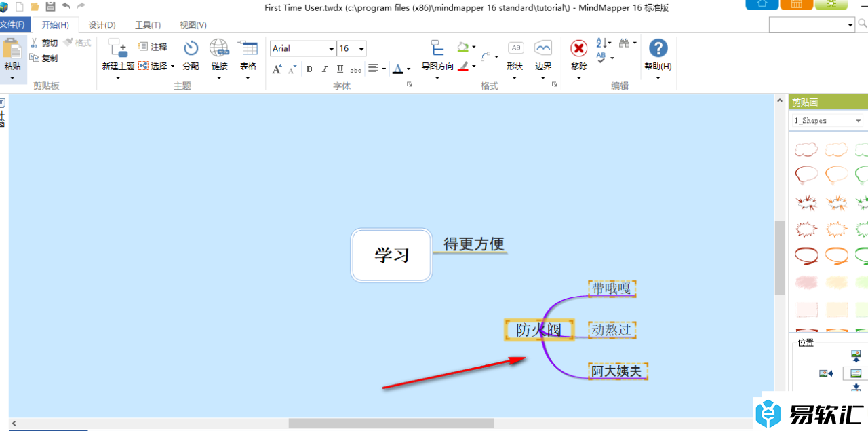This screenshot has width=868, height=431.
Task: Select the subtopic 阿大姨夫
Action: coord(617,371)
